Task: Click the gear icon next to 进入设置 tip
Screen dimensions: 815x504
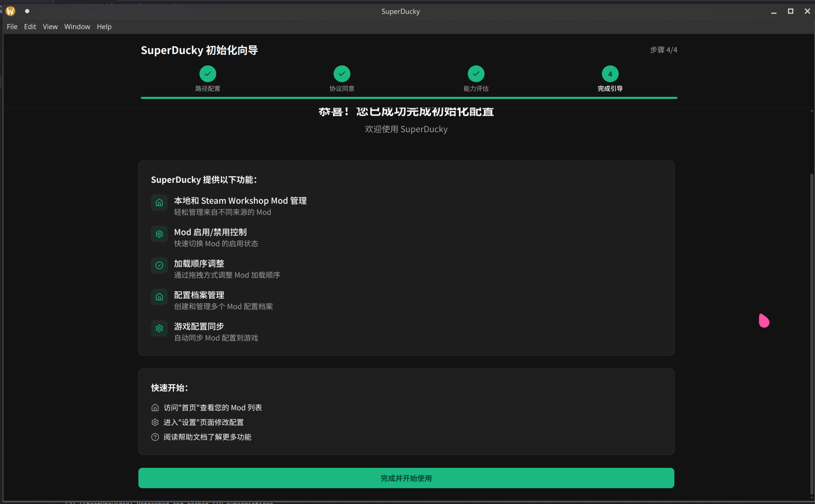Action: tap(155, 422)
